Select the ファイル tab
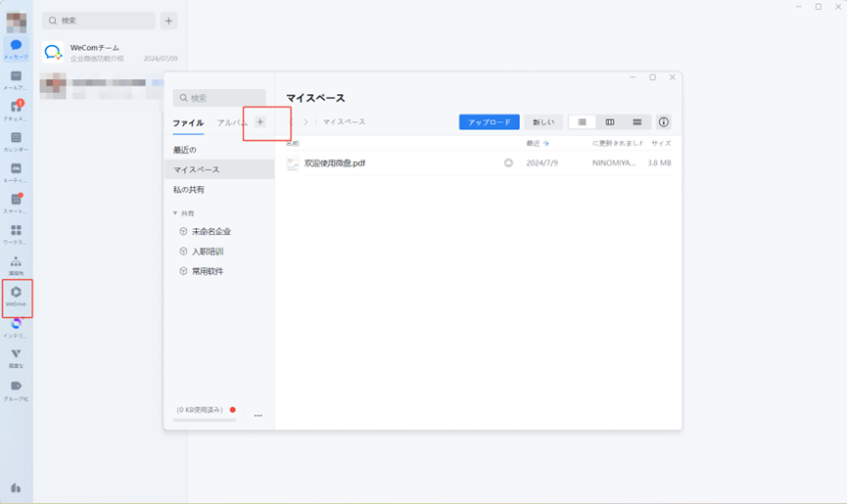The height and width of the screenshot is (504, 847). click(188, 123)
